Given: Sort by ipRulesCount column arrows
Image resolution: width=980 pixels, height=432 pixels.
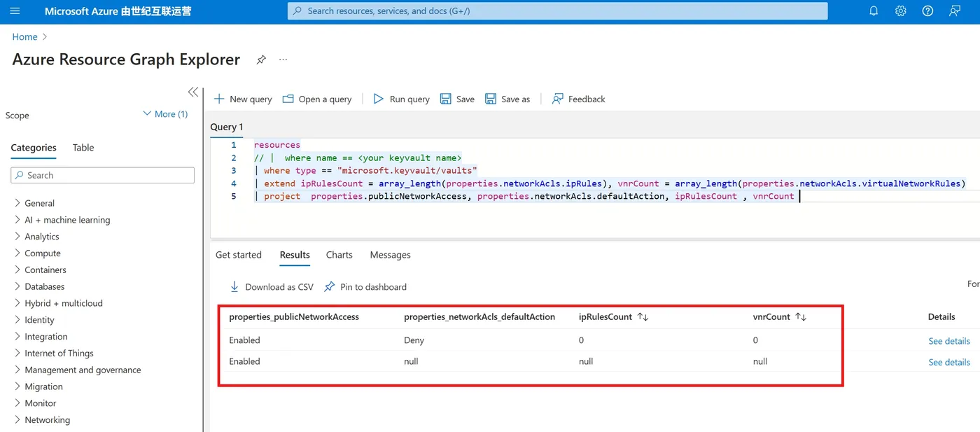Looking at the screenshot, I should click(x=643, y=317).
